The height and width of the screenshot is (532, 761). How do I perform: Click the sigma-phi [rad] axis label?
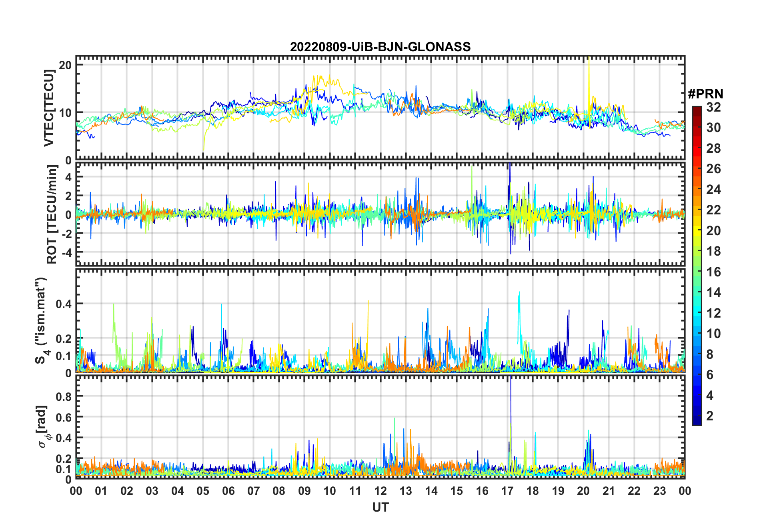pos(45,427)
